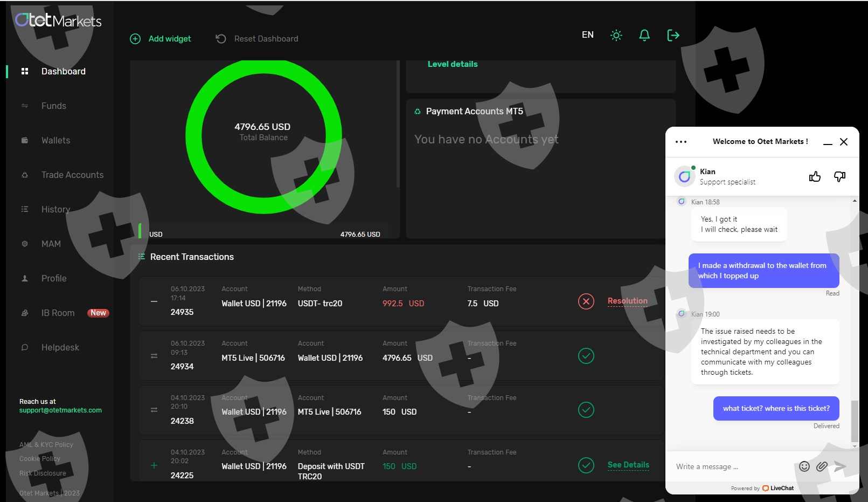The height and width of the screenshot is (502, 868).
Task: Give thumbs down rating to Kian
Action: point(839,176)
